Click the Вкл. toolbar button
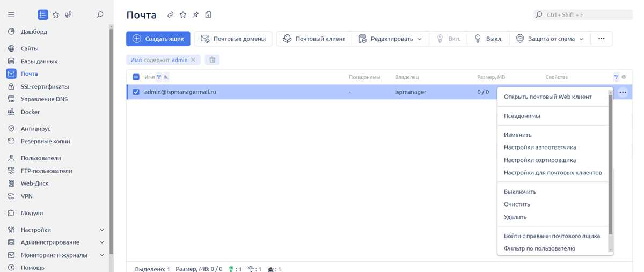644x272 pixels. [x=448, y=39]
